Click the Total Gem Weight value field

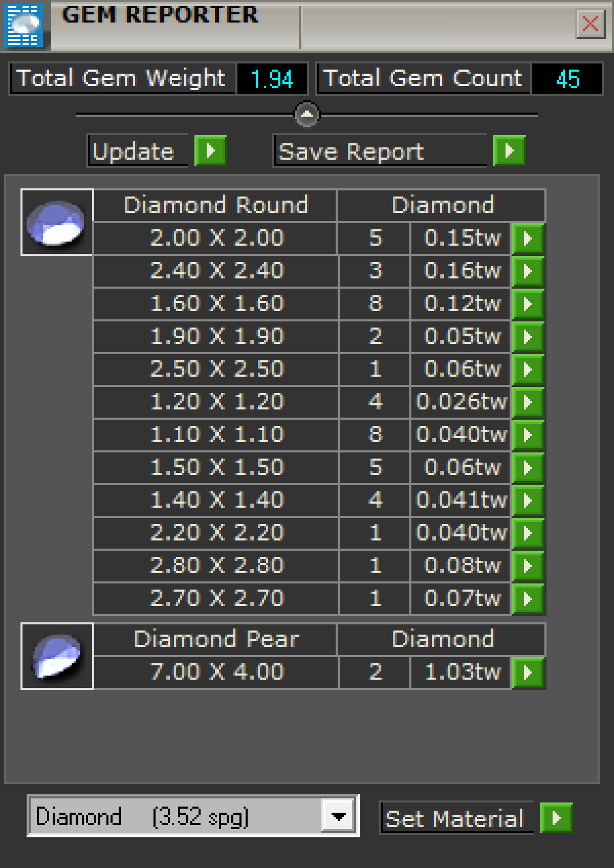point(272,79)
